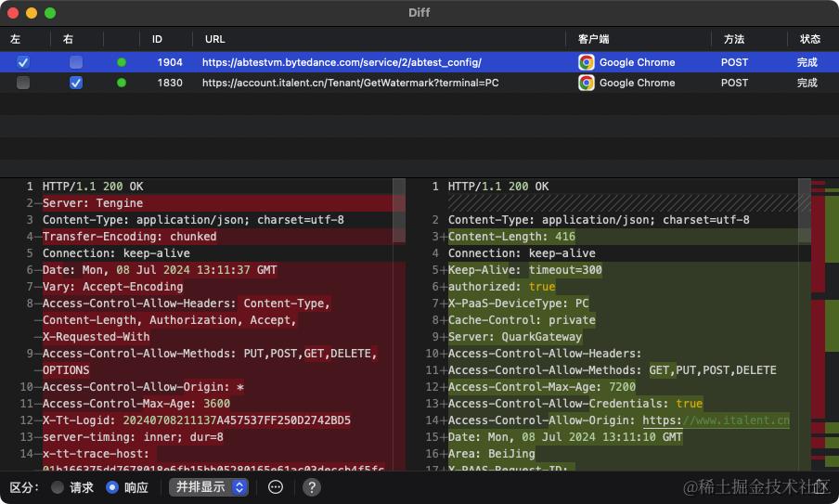Click 'Server: Tengine' line in left pane
Screen dimensions: 839x504
click(93, 203)
